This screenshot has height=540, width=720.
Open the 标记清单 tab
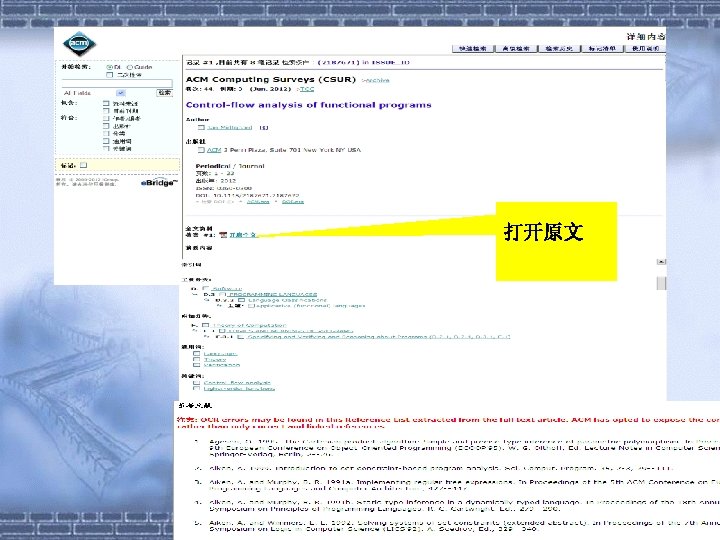click(602, 48)
